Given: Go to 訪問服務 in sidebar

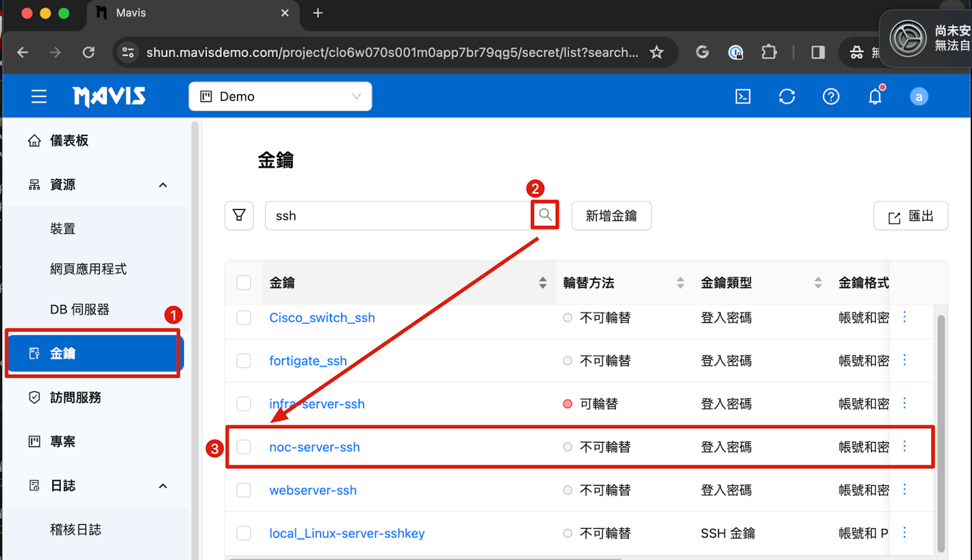Looking at the screenshot, I should (75, 398).
